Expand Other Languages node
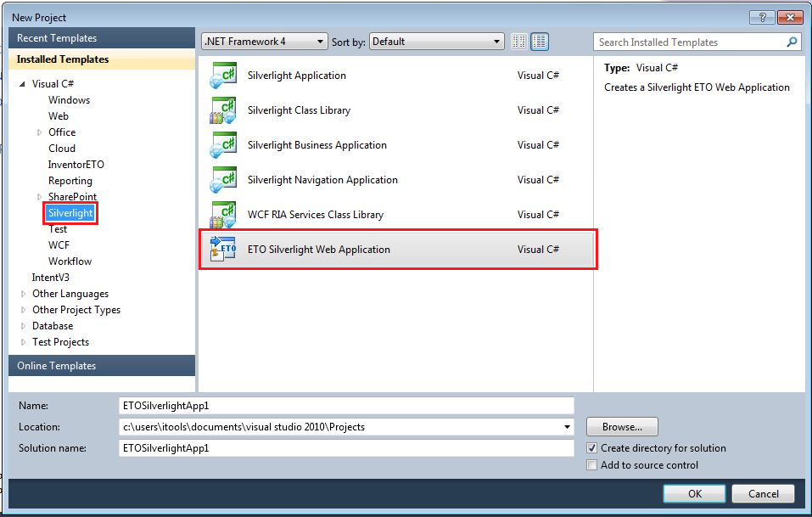This screenshot has width=812, height=517. click(23, 294)
